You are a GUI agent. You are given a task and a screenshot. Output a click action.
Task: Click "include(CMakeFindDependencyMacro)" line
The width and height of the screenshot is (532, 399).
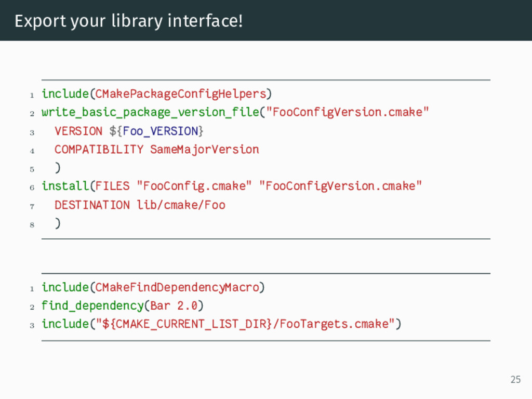(x=153, y=287)
